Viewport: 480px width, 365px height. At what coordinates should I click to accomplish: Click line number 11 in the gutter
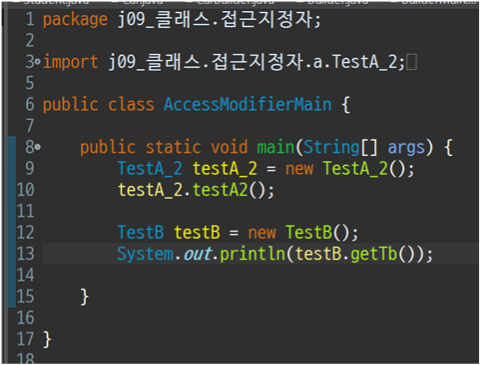(26, 211)
